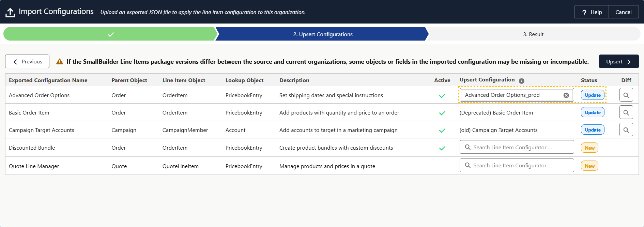The width and height of the screenshot is (644, 227).
Task: Click Active checkmark for Advanced Order Options
Action: (442, 96)
